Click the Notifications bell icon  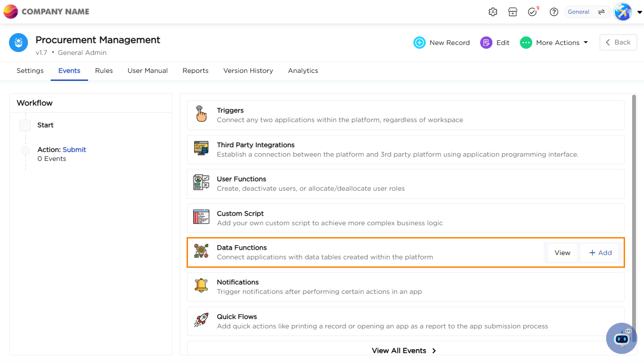[x=201, y=286]
